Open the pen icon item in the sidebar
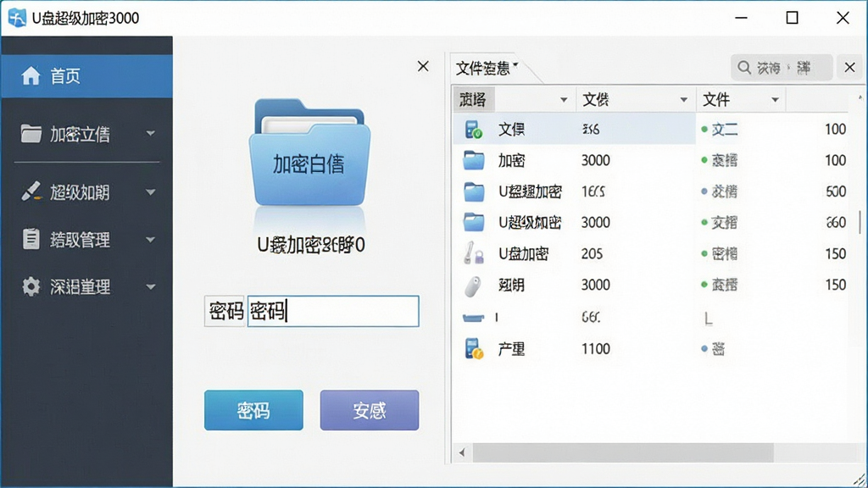 tap(31, 191)
